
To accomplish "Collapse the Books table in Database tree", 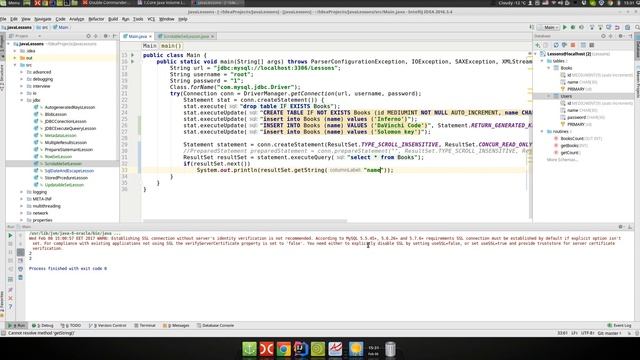I will 549,68.
